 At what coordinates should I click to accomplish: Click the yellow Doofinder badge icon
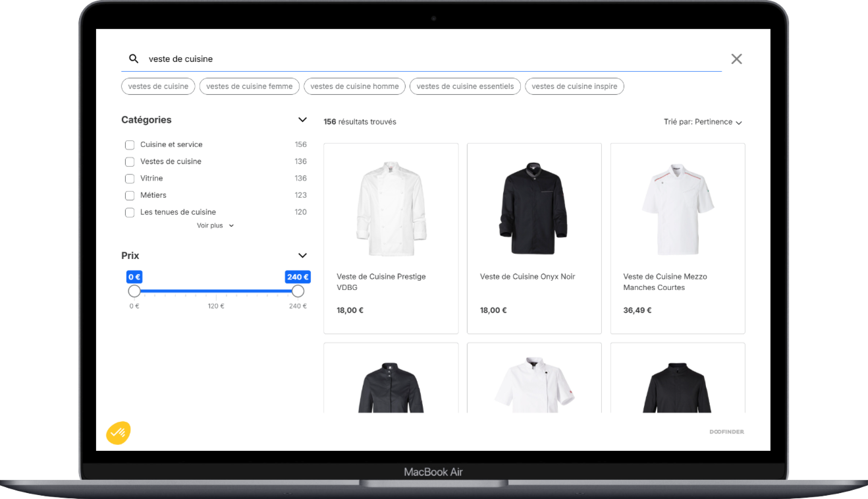pos(119,432)
